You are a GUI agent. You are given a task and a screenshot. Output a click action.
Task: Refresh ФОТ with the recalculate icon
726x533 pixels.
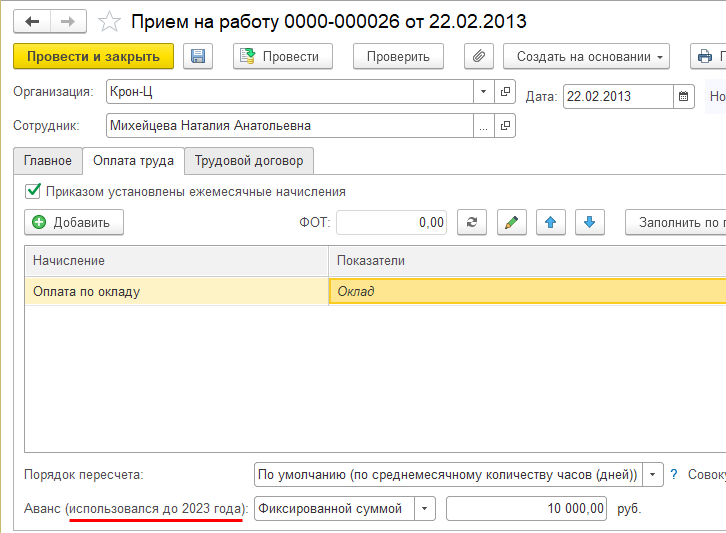[x=471, y=222]
